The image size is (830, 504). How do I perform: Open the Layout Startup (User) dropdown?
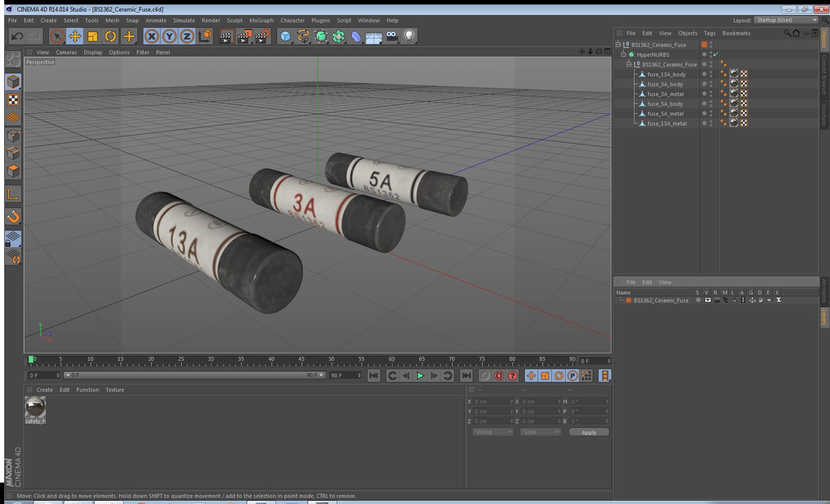787,20
